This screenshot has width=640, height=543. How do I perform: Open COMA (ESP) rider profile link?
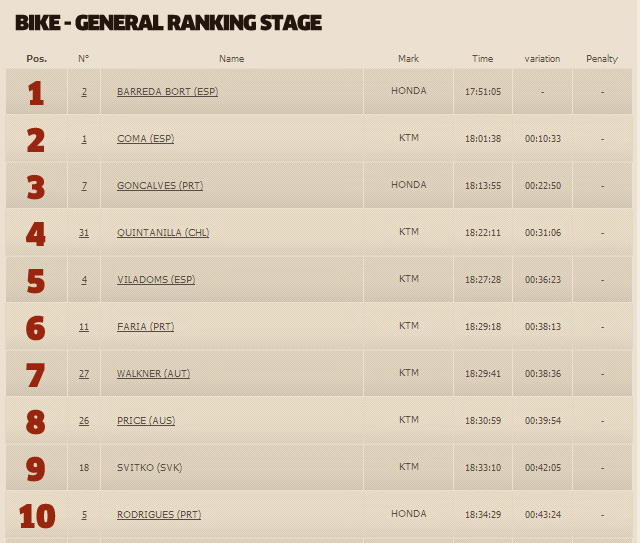[145, 138]
